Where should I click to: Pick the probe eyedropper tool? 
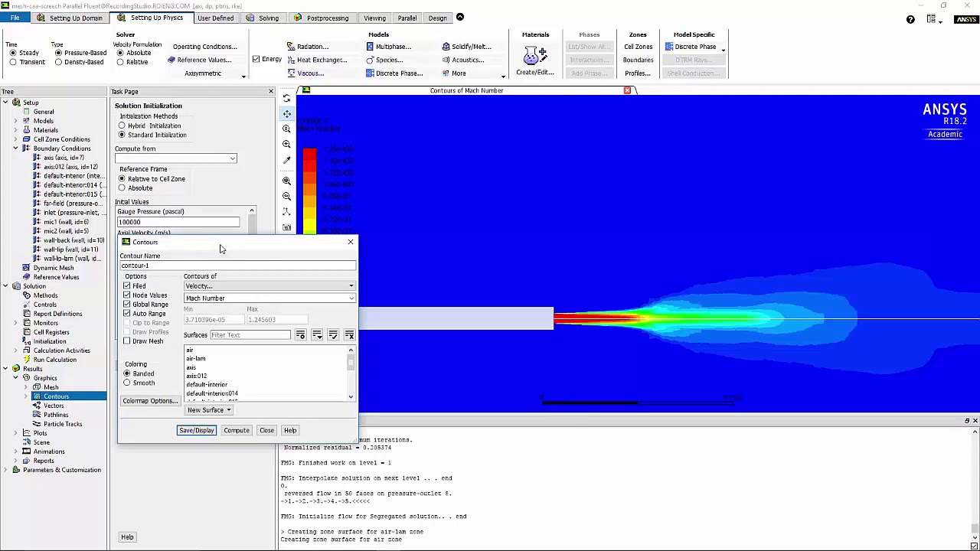[287, 160]
